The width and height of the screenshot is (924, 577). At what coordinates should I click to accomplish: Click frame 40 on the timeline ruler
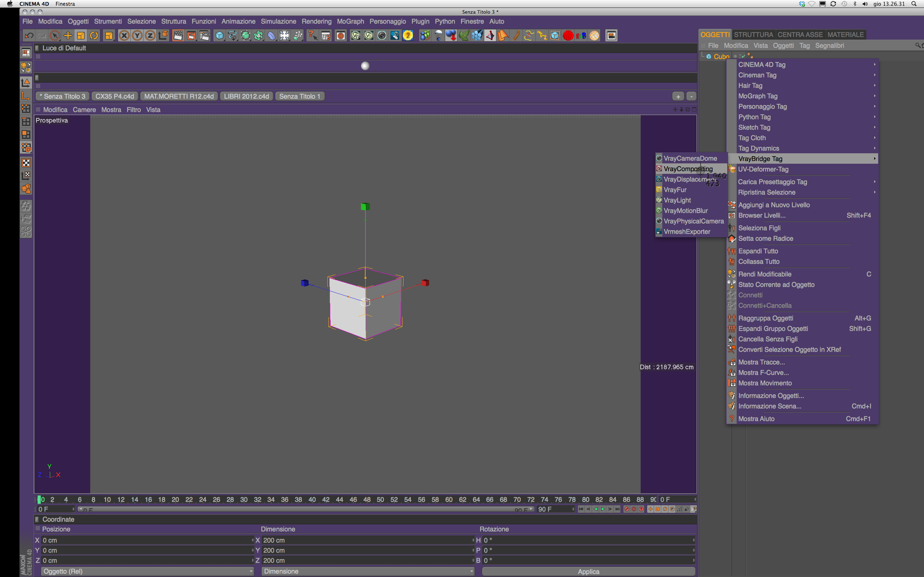312,499
